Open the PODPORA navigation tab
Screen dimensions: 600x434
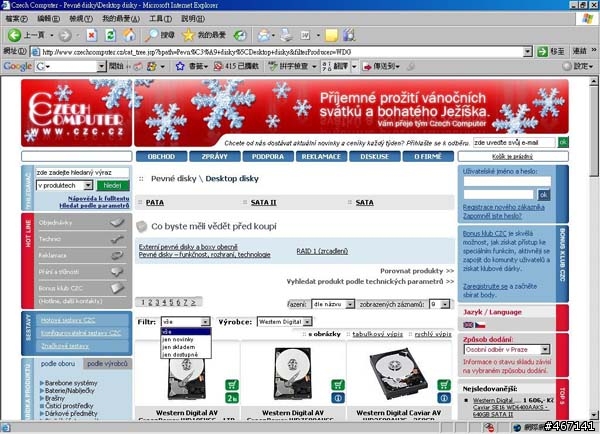(x=268, y=157)
